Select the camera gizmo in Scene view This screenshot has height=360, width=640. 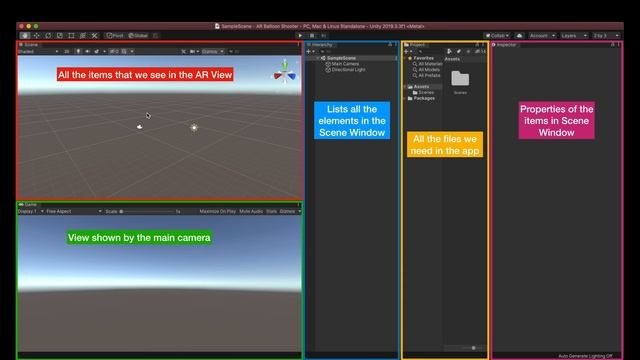pos(140,127)
